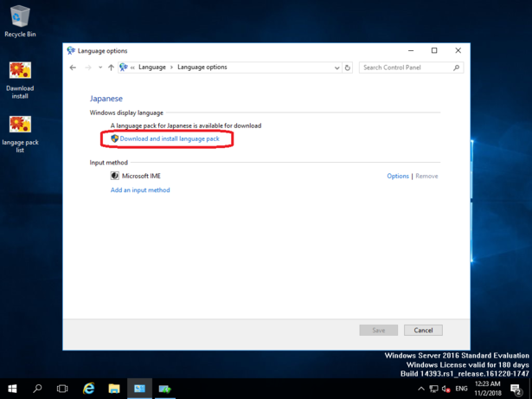Click the Cancel button

(423, 330)
